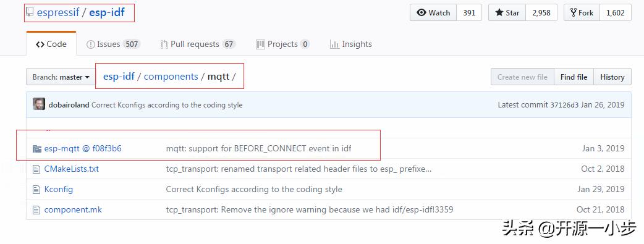This screenshot has width=644, height=244.
Task: Click the Watch button
Action: (433, 13)
